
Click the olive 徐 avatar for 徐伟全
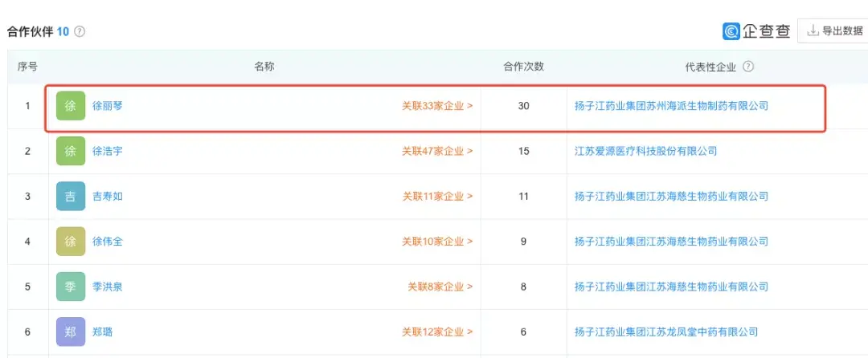click(71, 242)
